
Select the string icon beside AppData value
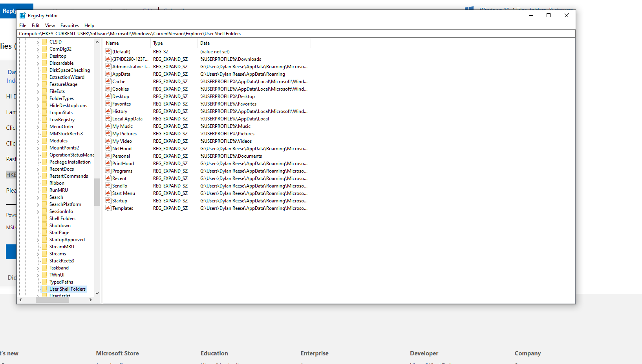pos(108,74)
